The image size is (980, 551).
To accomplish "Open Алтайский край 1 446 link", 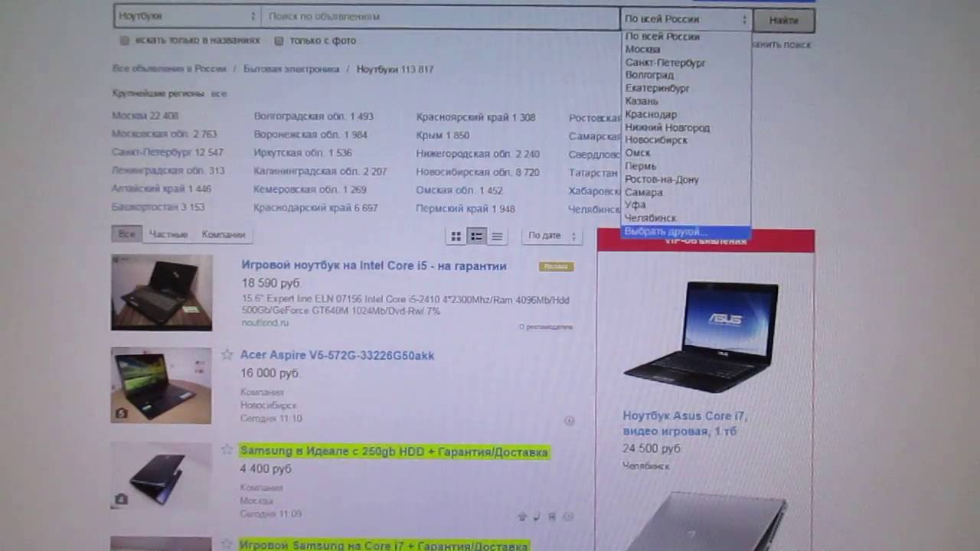I will coord(162,188).
